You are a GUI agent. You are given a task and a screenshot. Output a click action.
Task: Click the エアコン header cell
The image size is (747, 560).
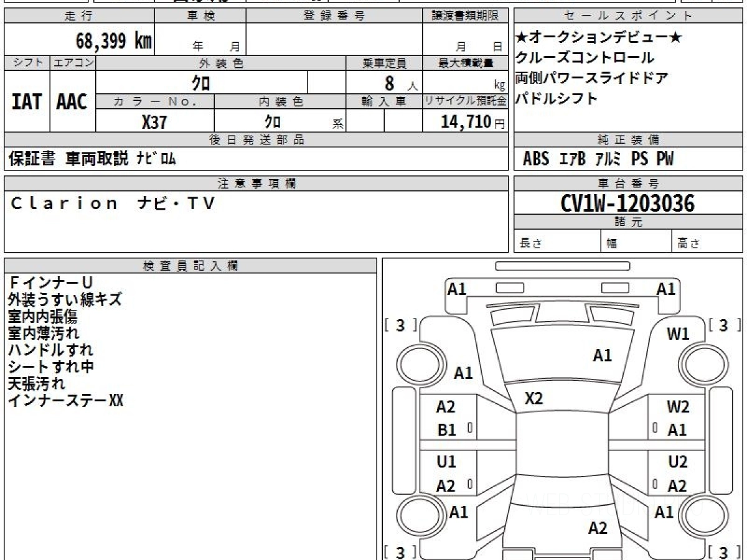click(73, 63)
